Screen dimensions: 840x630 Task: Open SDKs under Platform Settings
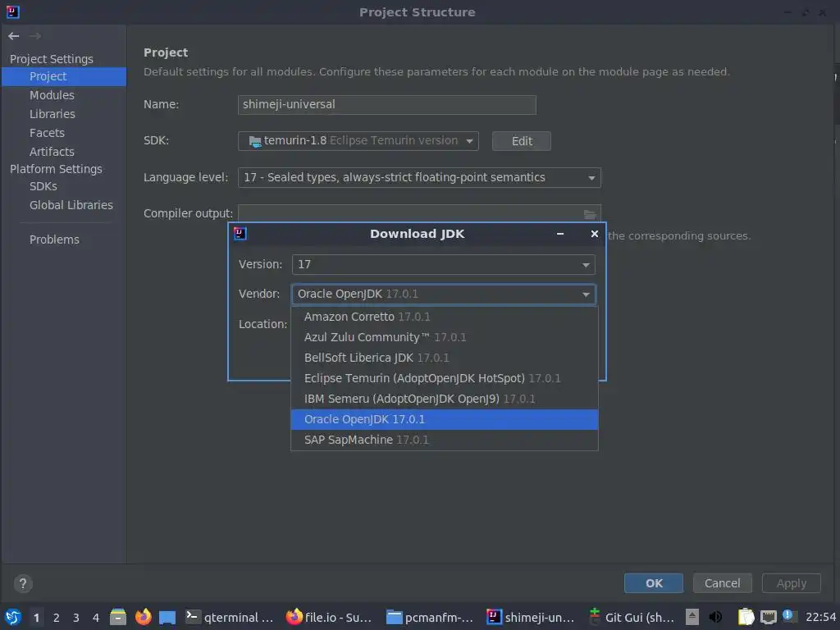click(43, 186)
